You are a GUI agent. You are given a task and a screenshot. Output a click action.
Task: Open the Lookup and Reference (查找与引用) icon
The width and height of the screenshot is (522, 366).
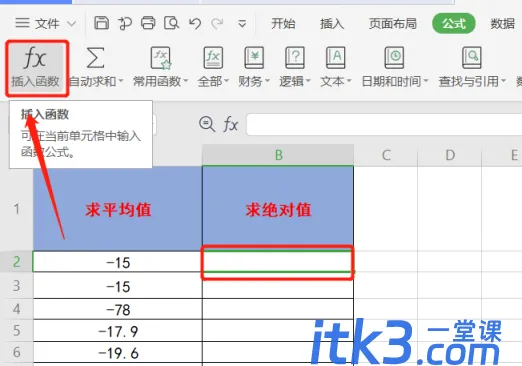(472, 58)
